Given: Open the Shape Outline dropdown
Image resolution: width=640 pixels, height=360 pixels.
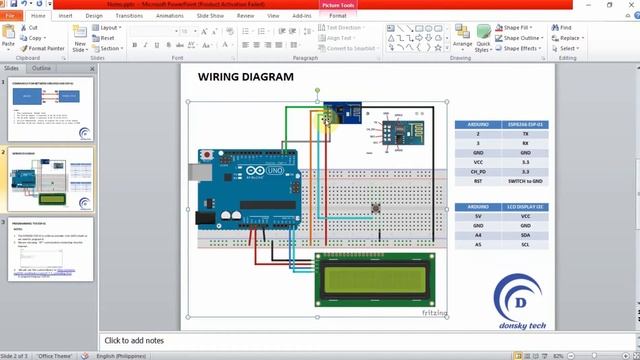Looking at the screenshot, I should 519,38.
